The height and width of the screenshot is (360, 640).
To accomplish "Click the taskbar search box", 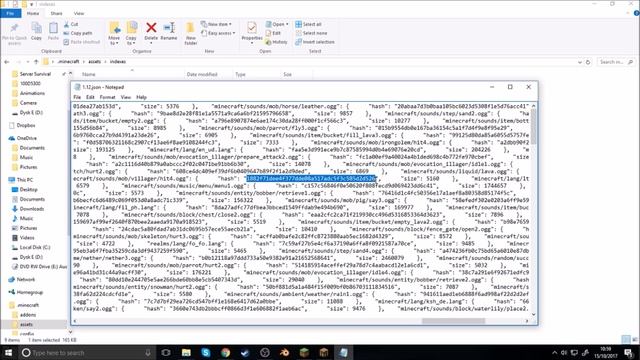I will 87,353.
